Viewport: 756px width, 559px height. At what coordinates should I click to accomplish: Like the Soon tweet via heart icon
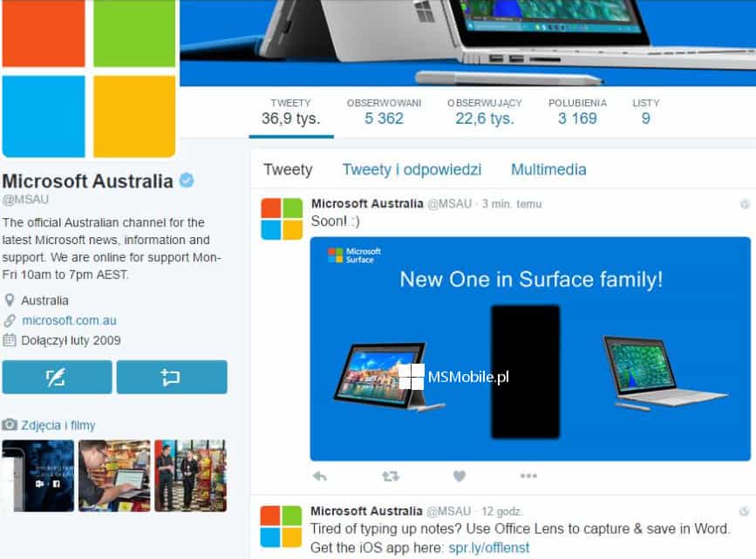tap(460, 476)
